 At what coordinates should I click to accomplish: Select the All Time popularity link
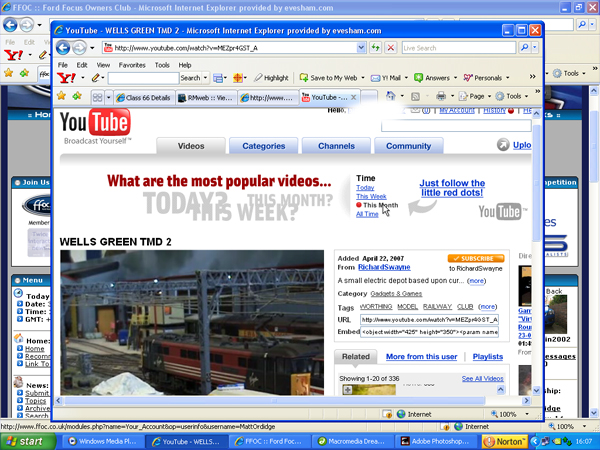[367, 214]
